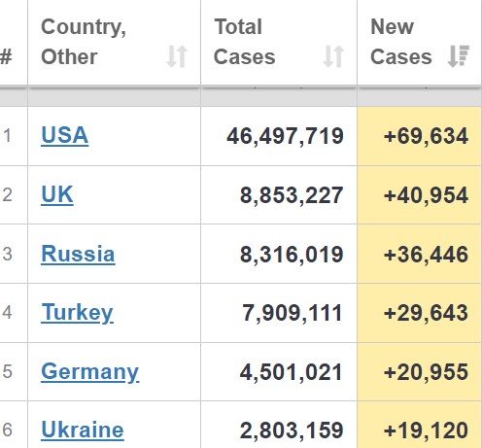Select Russia total cases 8,316,019 cell

click(x=279, y=254)
